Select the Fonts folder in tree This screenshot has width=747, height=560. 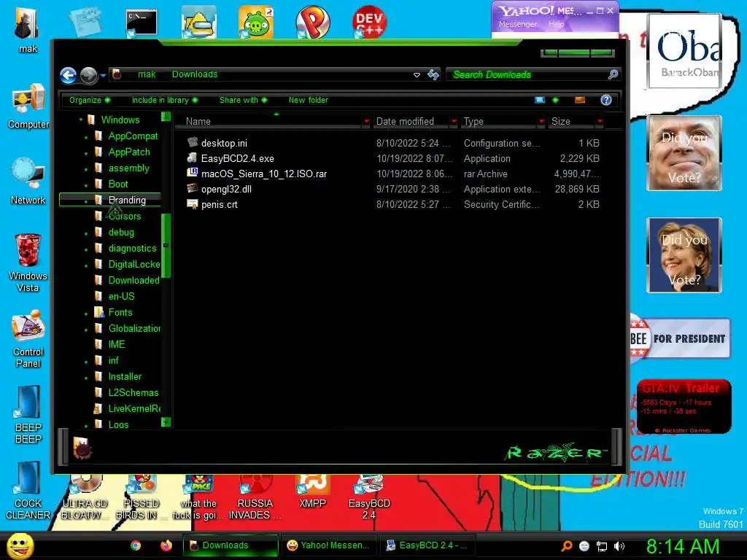120,312
